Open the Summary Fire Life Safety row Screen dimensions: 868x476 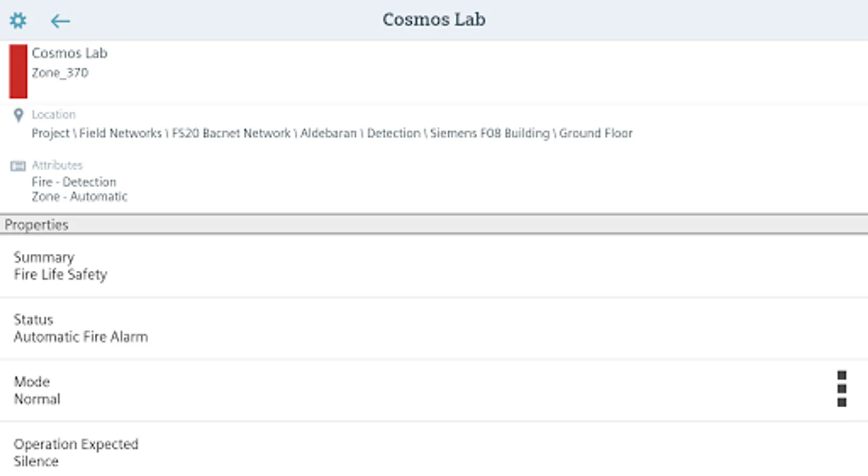point(434,266)
